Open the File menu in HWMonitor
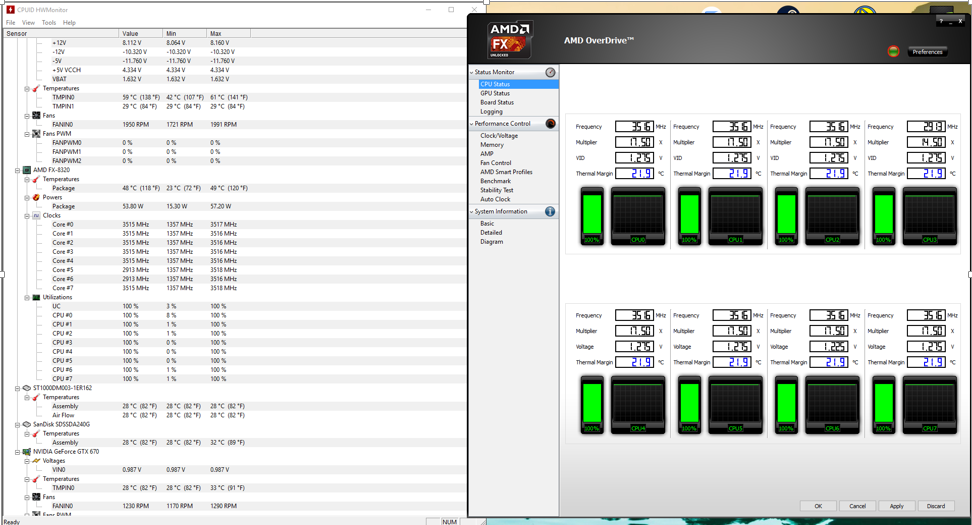 11,22
